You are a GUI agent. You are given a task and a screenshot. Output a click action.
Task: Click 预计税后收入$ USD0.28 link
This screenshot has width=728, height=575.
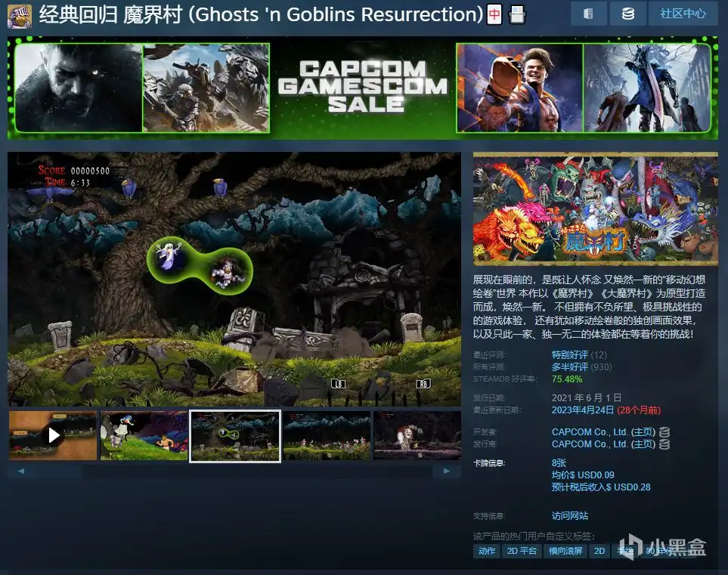pyautogui.click(x=601, y=487)
